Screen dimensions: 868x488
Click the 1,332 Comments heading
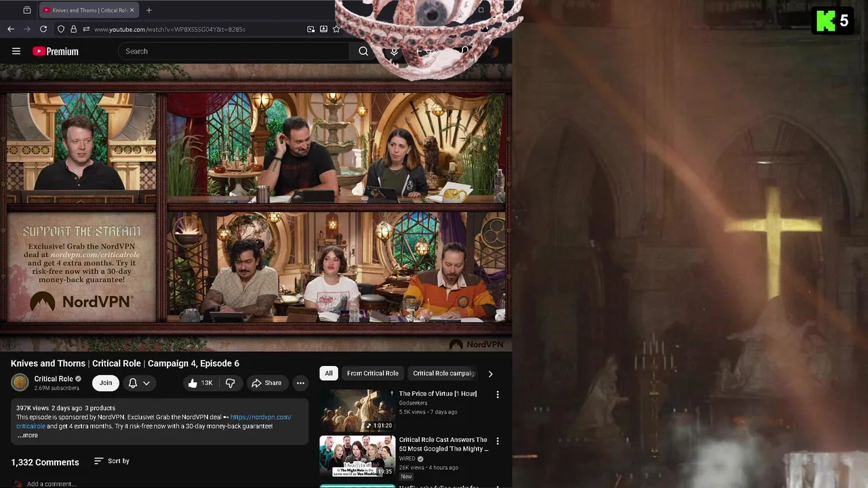pos(45,462)
